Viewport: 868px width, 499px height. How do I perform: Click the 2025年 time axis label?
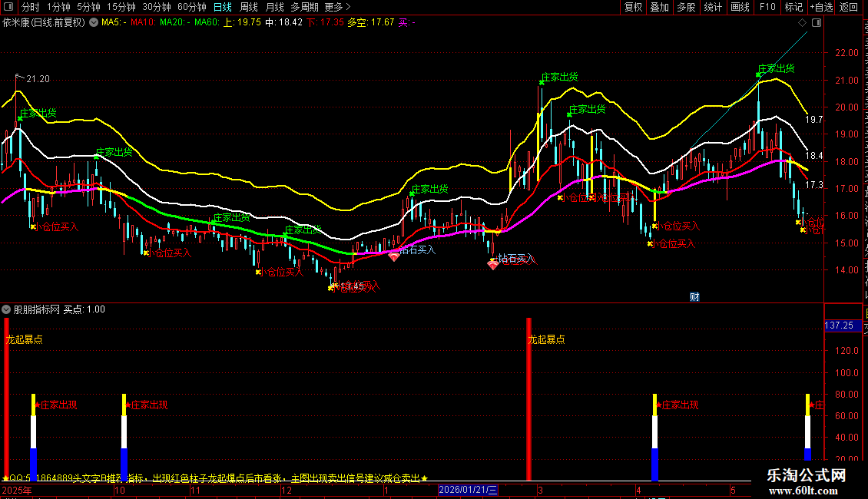pyautogui.click(x=17, y=490)
